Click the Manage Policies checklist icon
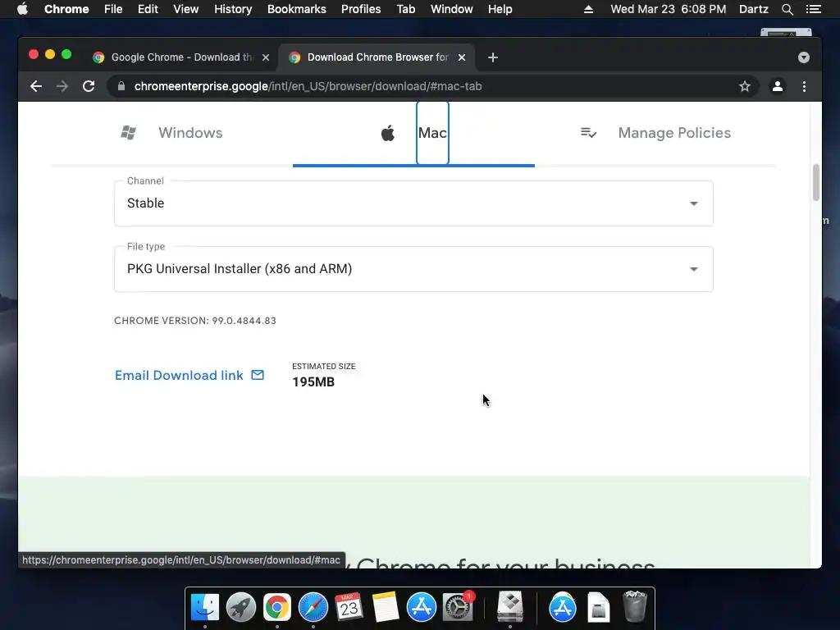This screenshot has width=840, height=630. [x=588, y=133]
